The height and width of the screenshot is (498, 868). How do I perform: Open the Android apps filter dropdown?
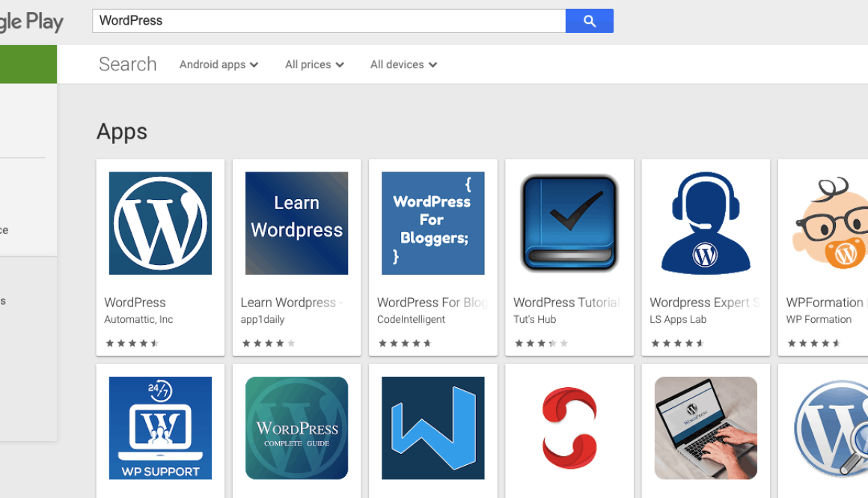tap(218, 64)
